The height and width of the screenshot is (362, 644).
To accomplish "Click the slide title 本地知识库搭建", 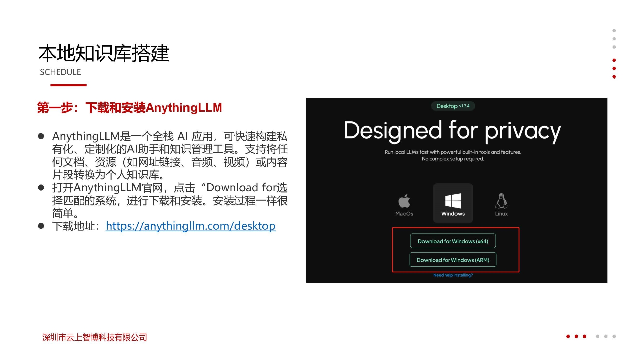I will click(104, 53).
